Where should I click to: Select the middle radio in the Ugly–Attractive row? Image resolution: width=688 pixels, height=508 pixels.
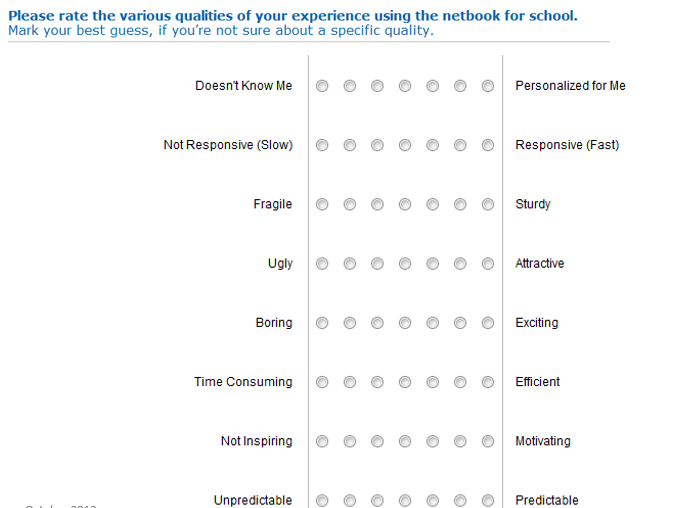point(405,264)
